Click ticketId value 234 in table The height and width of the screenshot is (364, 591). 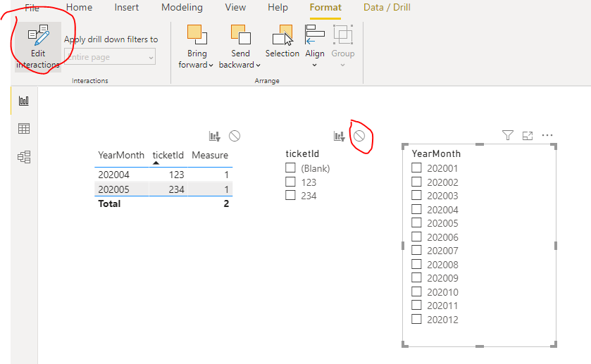pyautogui.click(x=176, y=189)
